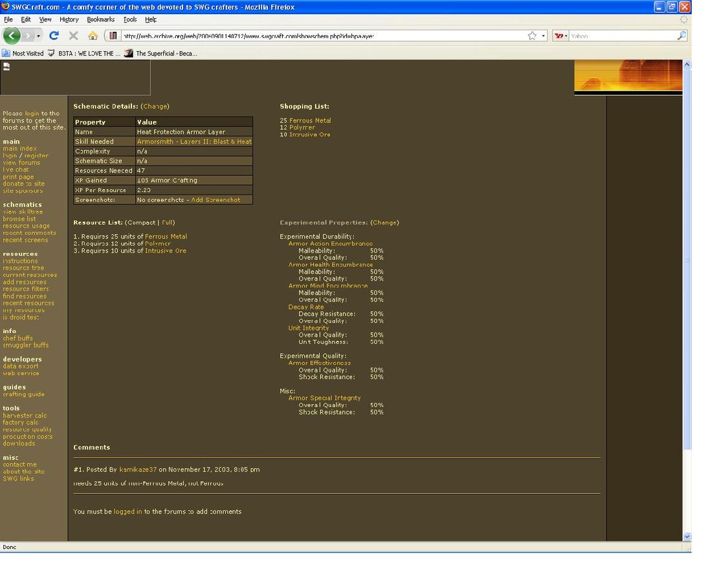The height and width of the screenshot is (582, 728).
Task: Open the Yahoo search engine selector
Action: [x=560, y=36]
